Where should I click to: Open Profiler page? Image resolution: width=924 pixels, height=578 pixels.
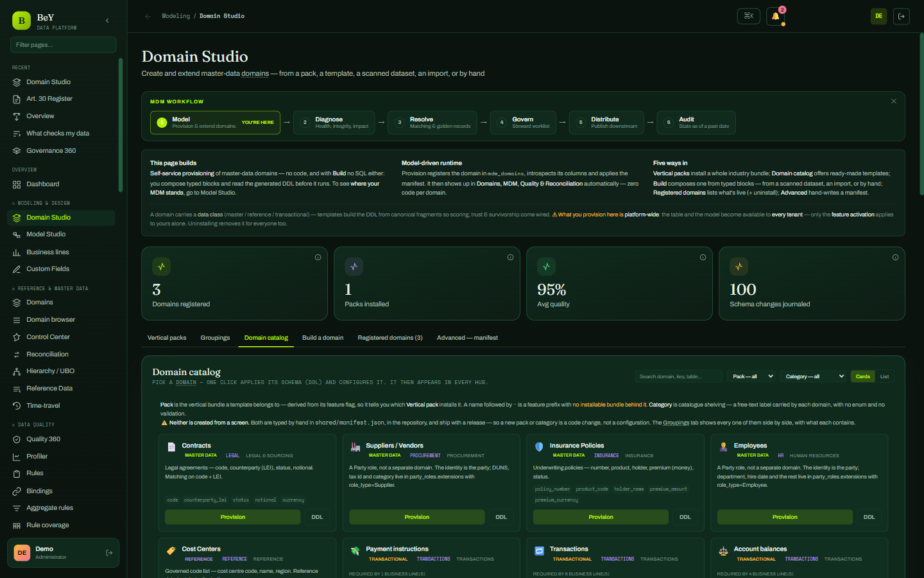pos(62,457)
